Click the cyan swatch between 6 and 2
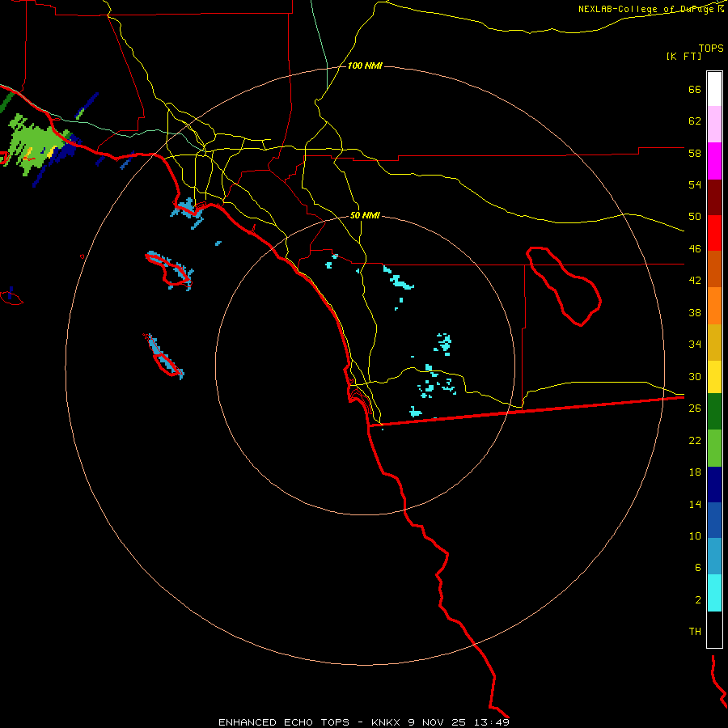 [714, 593]
